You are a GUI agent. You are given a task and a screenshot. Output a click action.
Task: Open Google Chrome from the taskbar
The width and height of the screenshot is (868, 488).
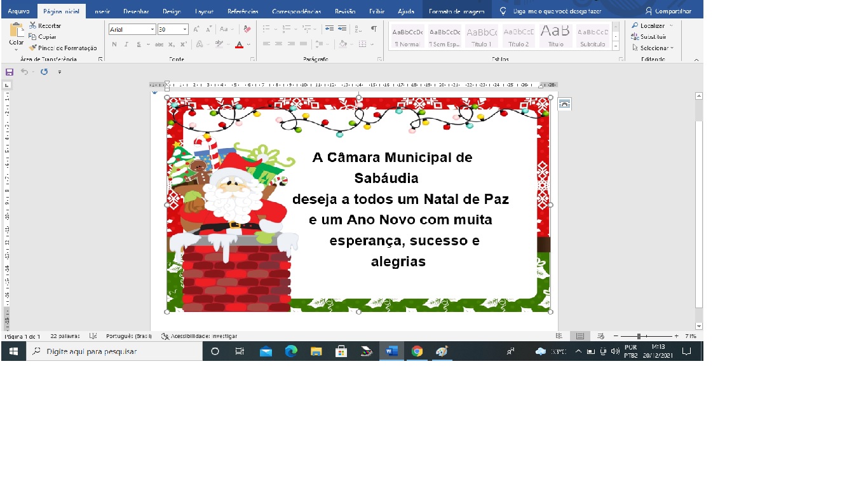coord(417,351)
